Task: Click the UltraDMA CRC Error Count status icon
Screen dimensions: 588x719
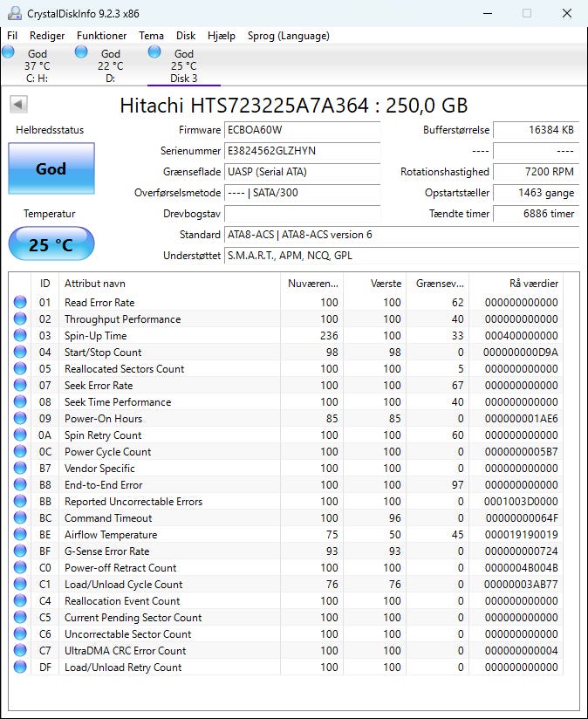Action: coord(20,651)
